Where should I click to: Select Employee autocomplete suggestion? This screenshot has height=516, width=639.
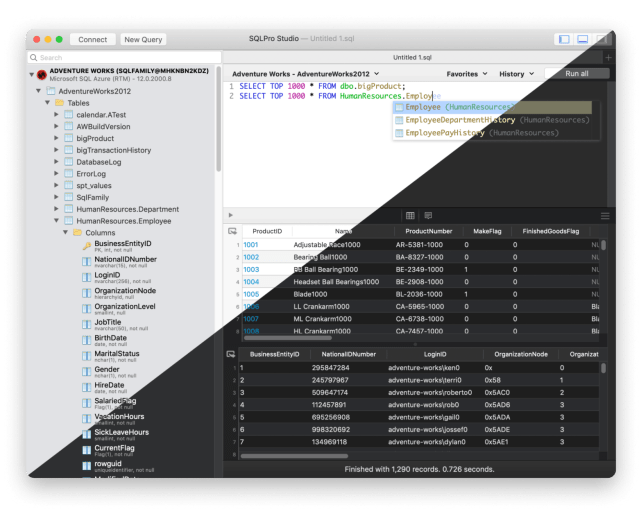coord(492,107)
